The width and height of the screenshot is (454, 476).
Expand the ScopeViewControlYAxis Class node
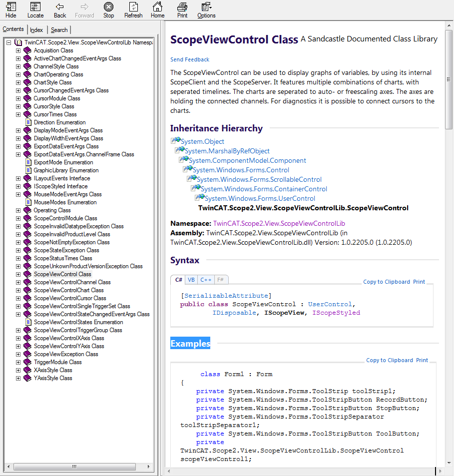[18, 346]
